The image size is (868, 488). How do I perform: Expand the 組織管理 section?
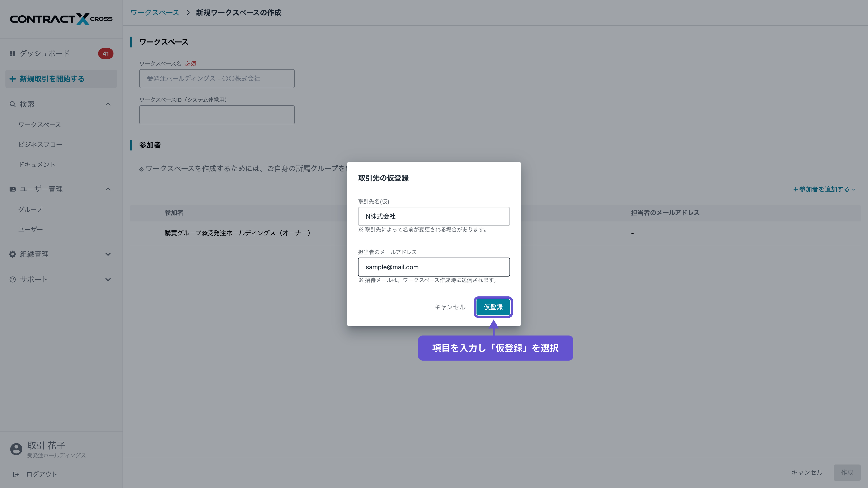click(x=108, y=254)
